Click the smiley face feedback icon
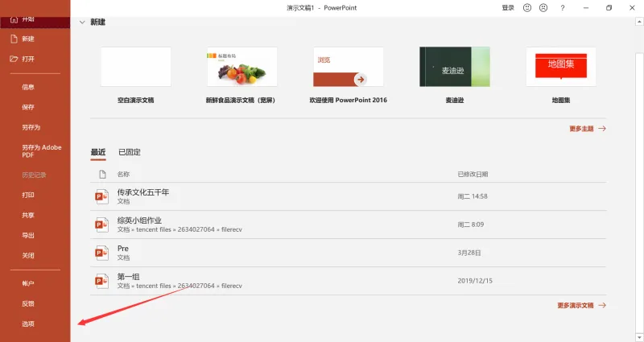Viewport: 644px width, 342px height. (x=527, y=8)
